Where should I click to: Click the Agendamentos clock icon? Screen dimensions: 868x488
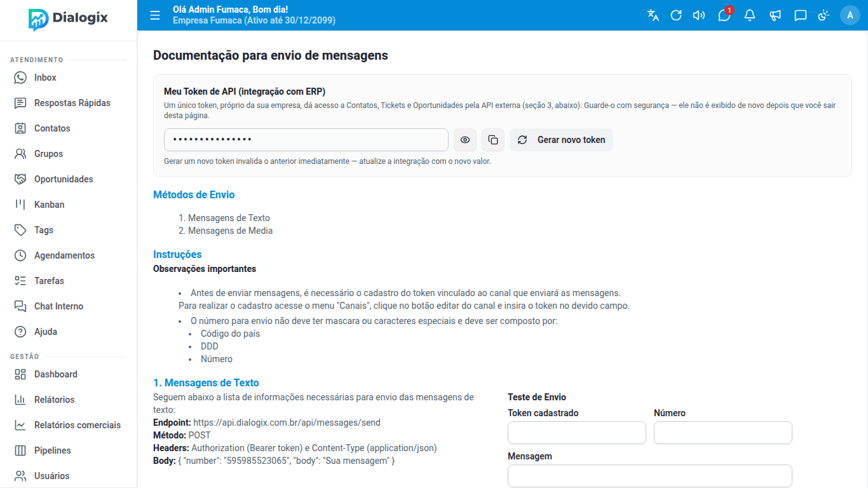(x=20, y=255)
